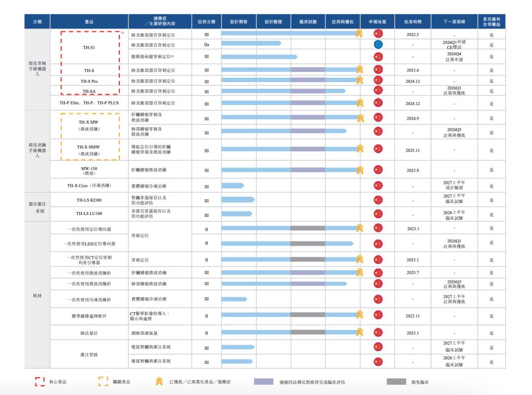The height and width of the screenshot is (395, 532).
Task: Click the 是否擁有全球權益 column header
Action: (492, 21)
